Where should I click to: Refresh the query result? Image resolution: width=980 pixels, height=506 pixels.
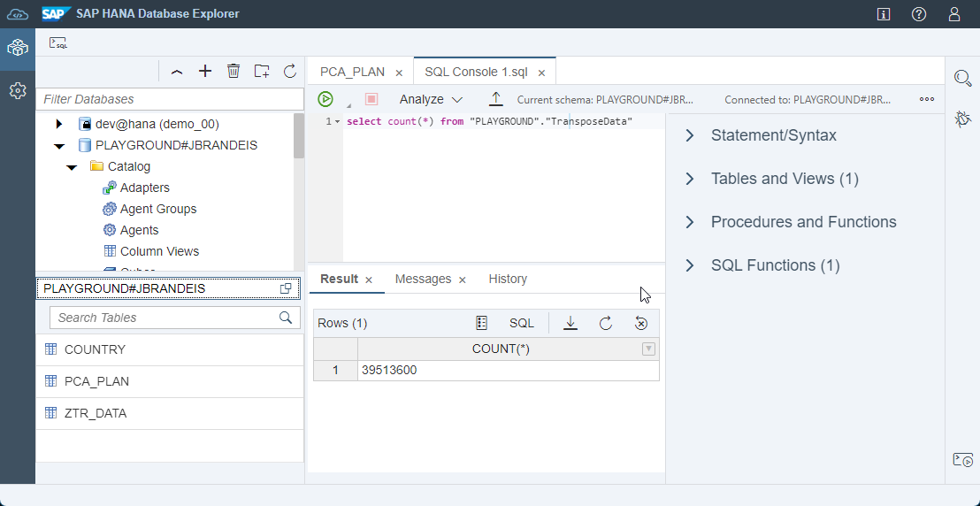[x=606, y=323]
